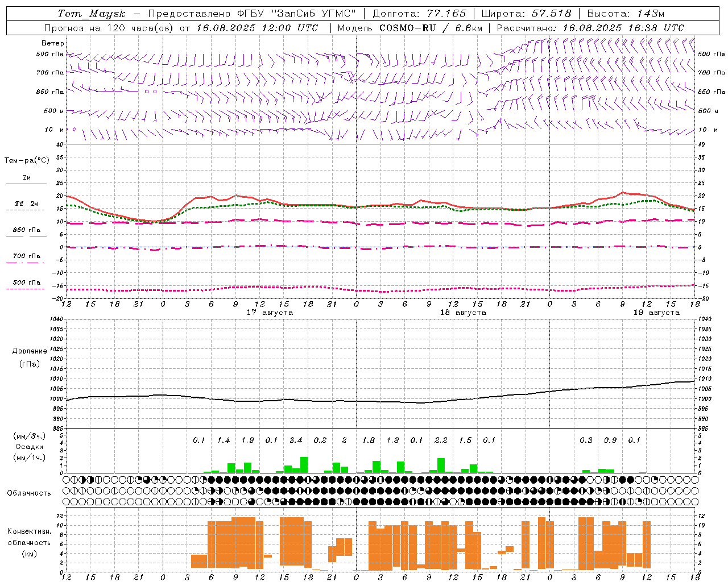
Task: Click the 0.9 precipitation total value
Action: 610,440
